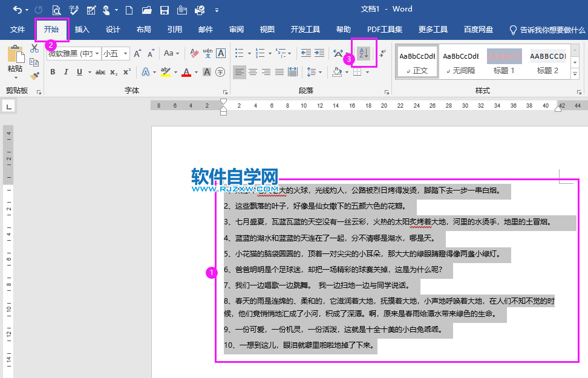The image size is (588, 378).
Task: Click the Justify alignment icon
Action: point(278,72)
